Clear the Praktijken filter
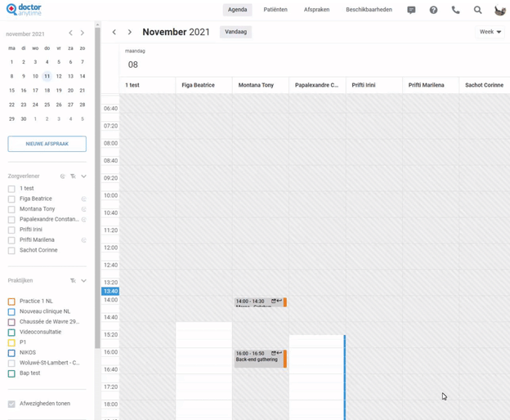The width and height of the screenshot is (510, 420). coord(73,281)
